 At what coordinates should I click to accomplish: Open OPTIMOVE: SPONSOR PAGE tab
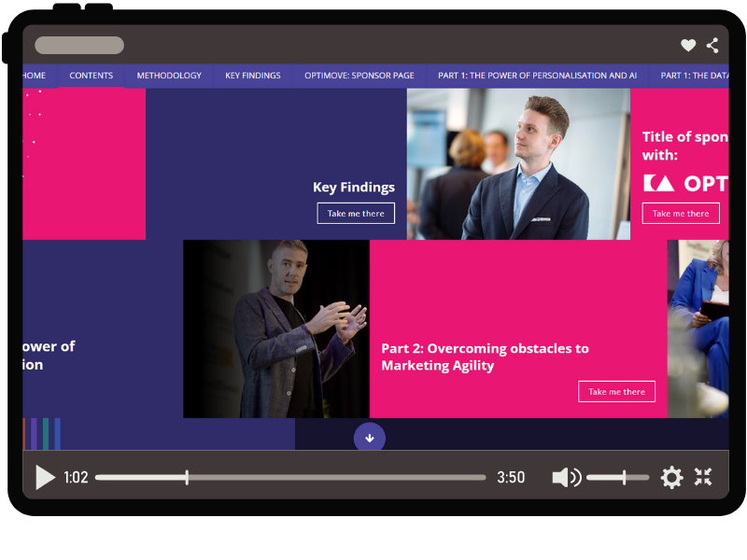coord(359,76)
